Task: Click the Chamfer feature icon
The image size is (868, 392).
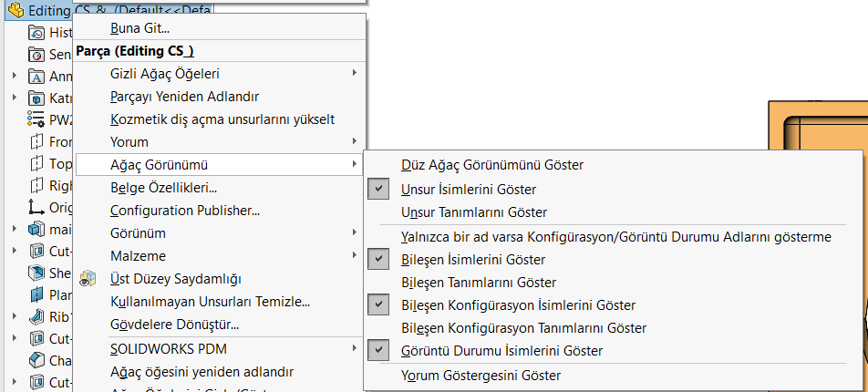Action: tap(36, 360)
